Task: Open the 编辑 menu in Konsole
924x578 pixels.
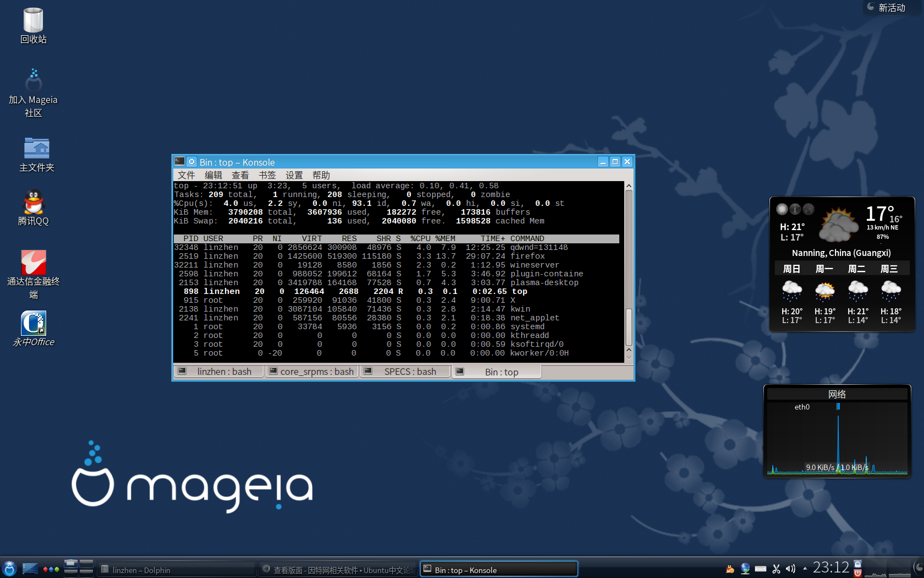Action: point(213,175)
